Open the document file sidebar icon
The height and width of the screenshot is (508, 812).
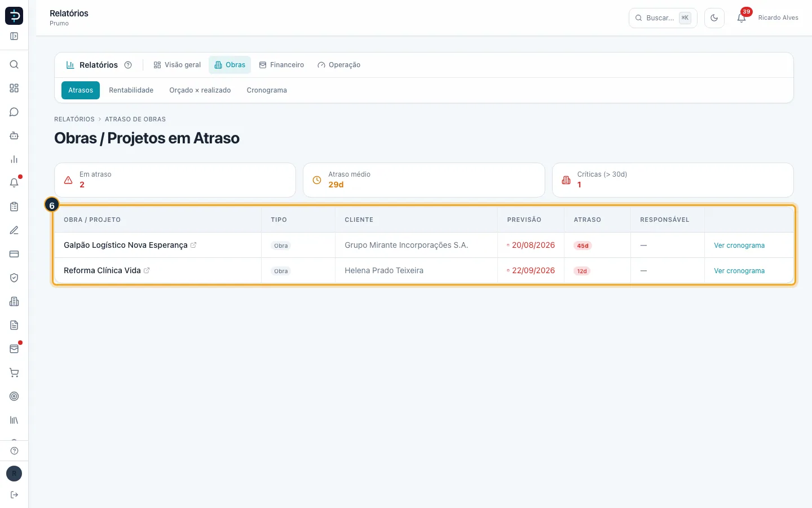[14, 325]
